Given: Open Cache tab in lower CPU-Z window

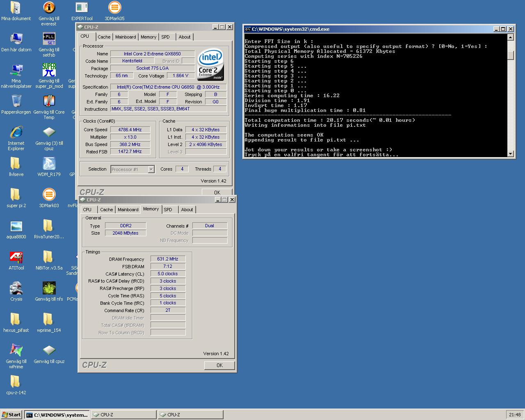Looking at the screenshot, I should click(106, 210).
